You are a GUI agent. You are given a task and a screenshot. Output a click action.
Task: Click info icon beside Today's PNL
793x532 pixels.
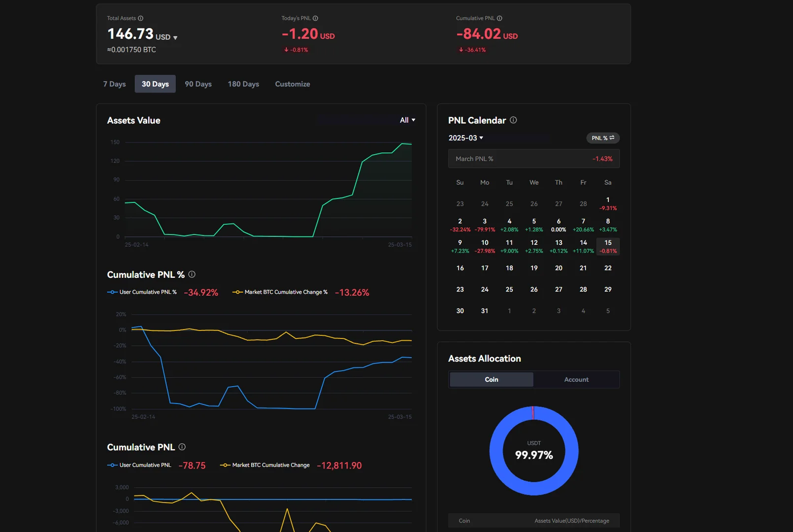315,18
